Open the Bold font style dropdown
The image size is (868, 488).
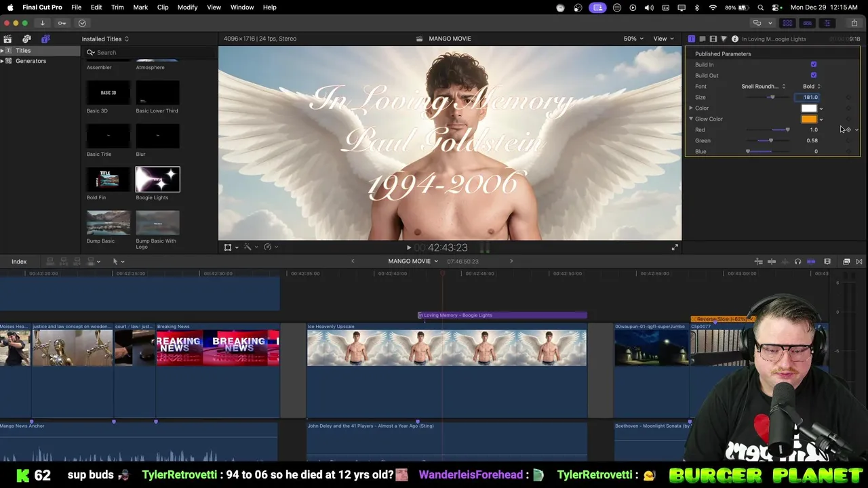(812, 86)
